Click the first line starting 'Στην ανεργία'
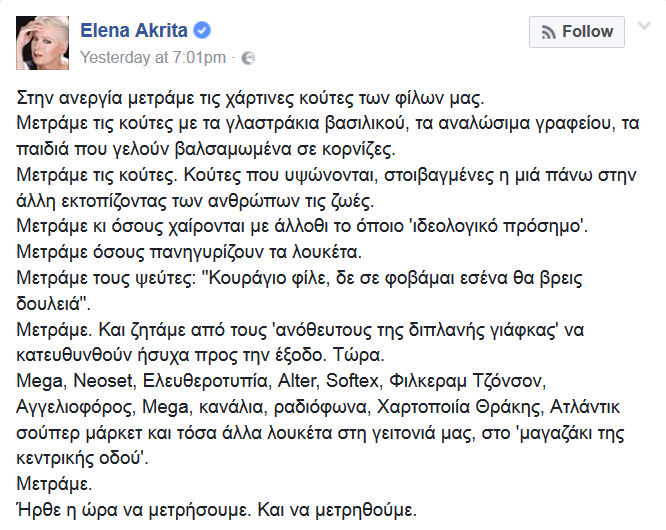Screen dimensions: 666x530 pos(250,98)
